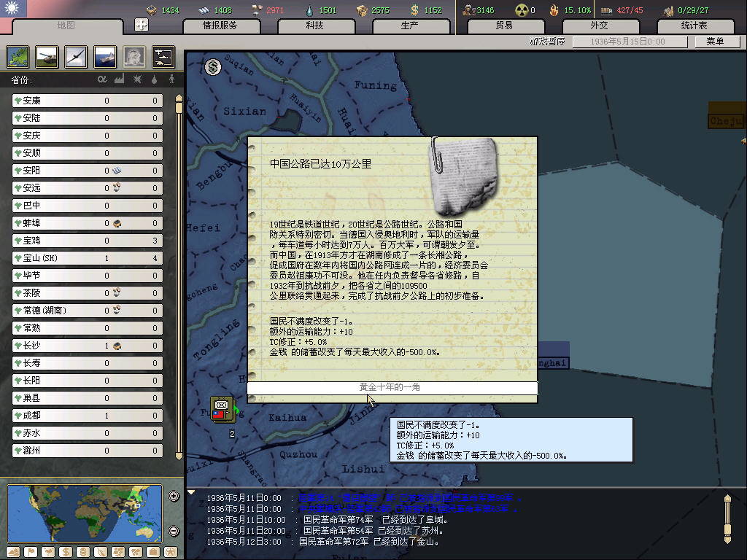This screenshot has width=747, height=560.
Task: Click the cross arrows button beside 地图 tab
Action: [x=142, y=25]
